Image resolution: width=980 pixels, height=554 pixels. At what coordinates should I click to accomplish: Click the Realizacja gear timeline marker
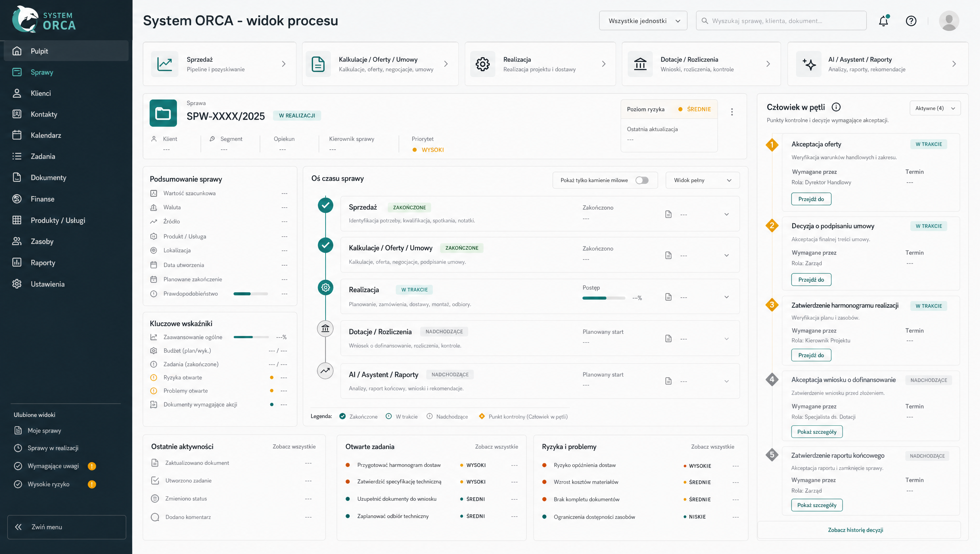(x=326, y=287)
